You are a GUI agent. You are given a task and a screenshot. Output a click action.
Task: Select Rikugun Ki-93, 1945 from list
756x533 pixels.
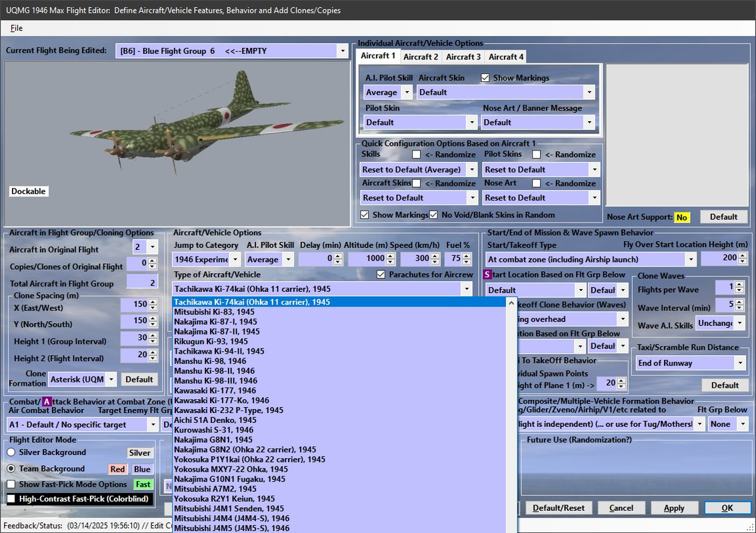pyautogui.click(x=339, y=341)
